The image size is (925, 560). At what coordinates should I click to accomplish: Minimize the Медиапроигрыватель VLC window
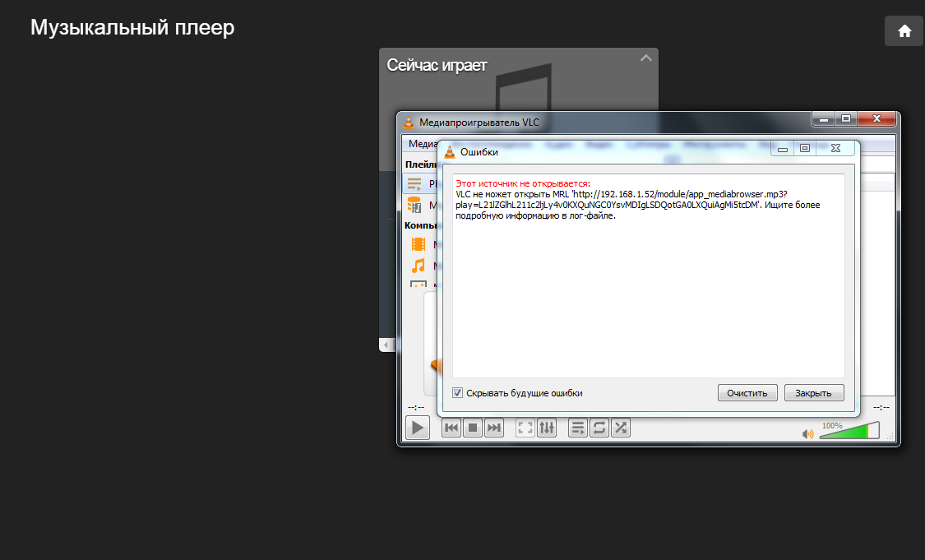[x=824, y=118]
